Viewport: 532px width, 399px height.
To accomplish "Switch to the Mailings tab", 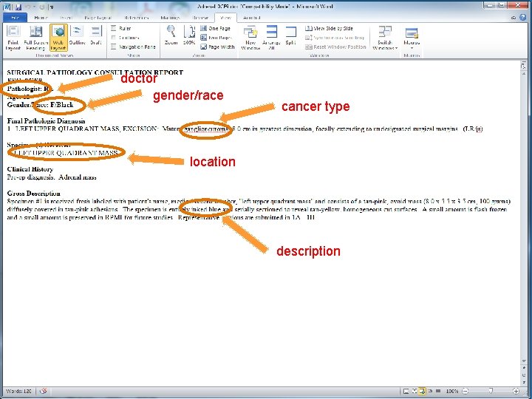I will 170,18.
